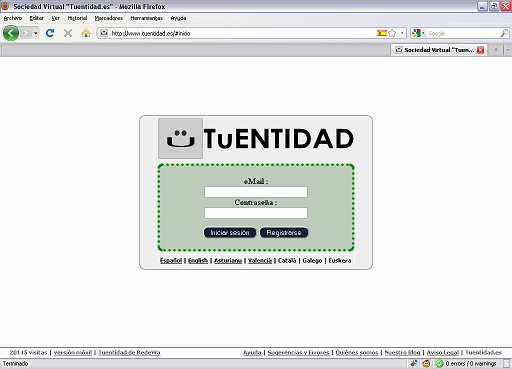Click the eMail input field
The width and height of the screenshot is (512, 369).
pyautogui.click(x=256, y=192)
